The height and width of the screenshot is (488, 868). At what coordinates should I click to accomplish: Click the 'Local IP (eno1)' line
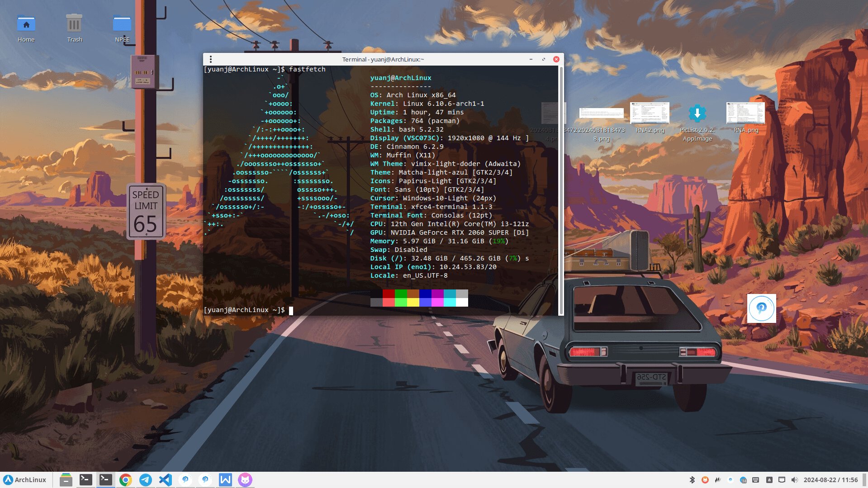433,267
